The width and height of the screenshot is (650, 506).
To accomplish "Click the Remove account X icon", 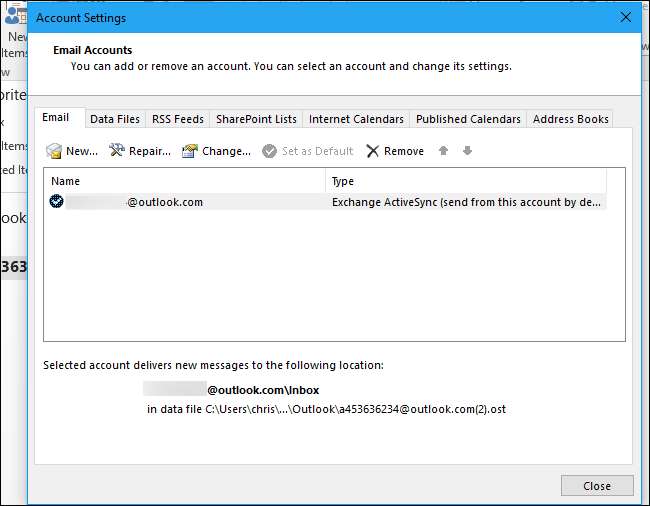I will [373, 151].
